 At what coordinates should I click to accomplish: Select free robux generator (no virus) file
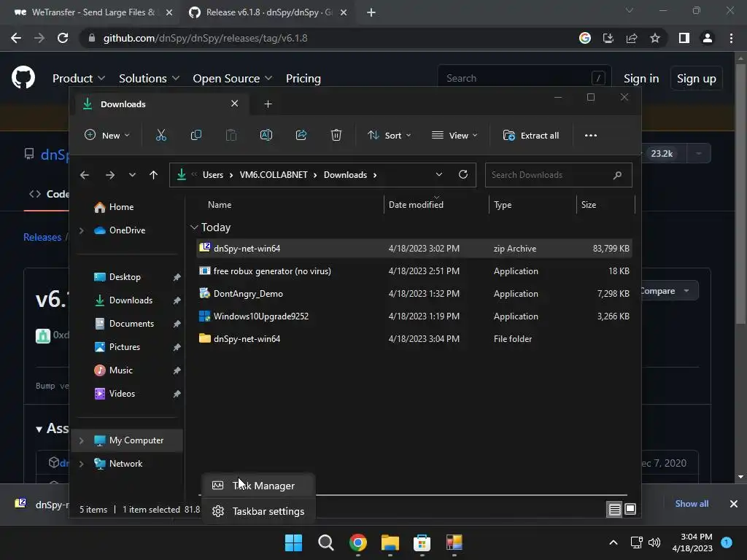tap(414, 271)
